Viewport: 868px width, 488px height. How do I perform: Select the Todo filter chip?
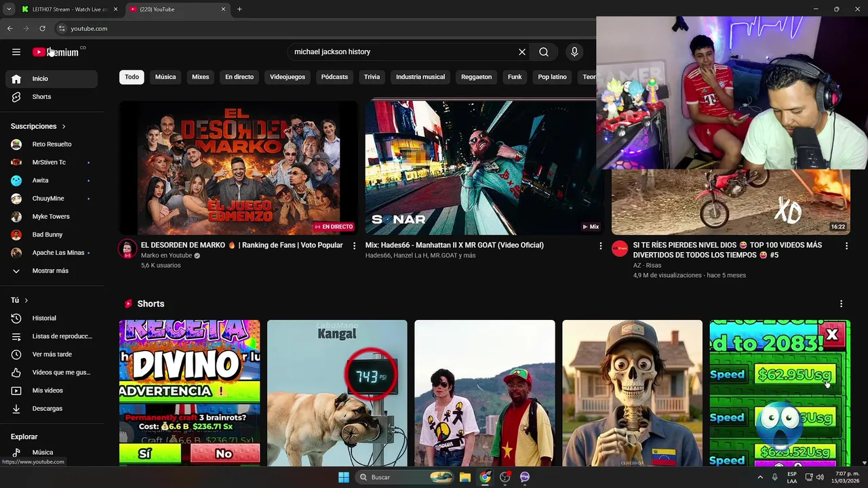coord(132,77)
